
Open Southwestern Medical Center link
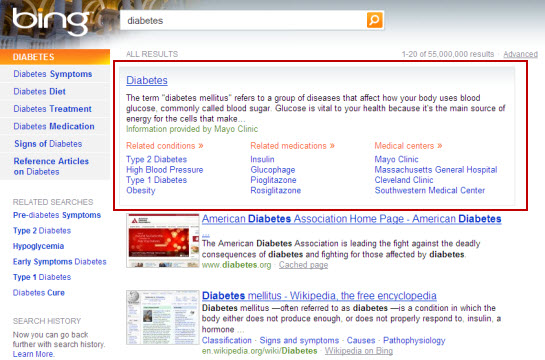[430, 190]
